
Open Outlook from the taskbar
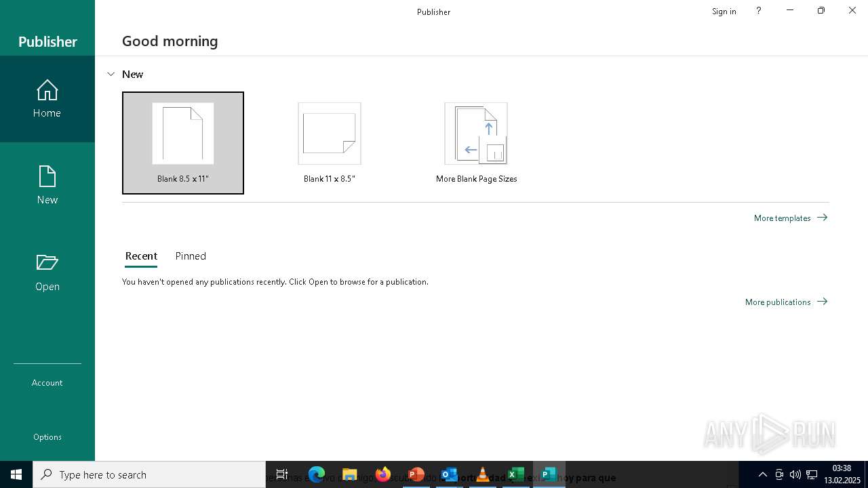click(450, 474)
